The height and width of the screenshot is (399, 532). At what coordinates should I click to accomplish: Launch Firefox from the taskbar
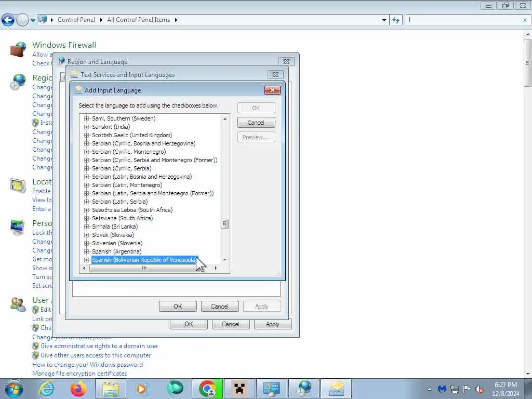pyautogui.click(x=78, y=389)
